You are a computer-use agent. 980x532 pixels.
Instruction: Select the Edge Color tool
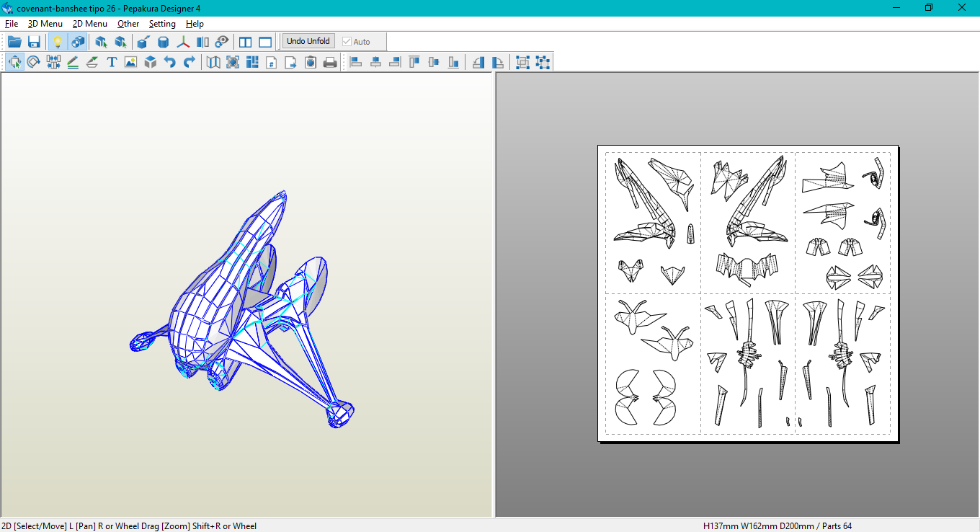point(92,62)
